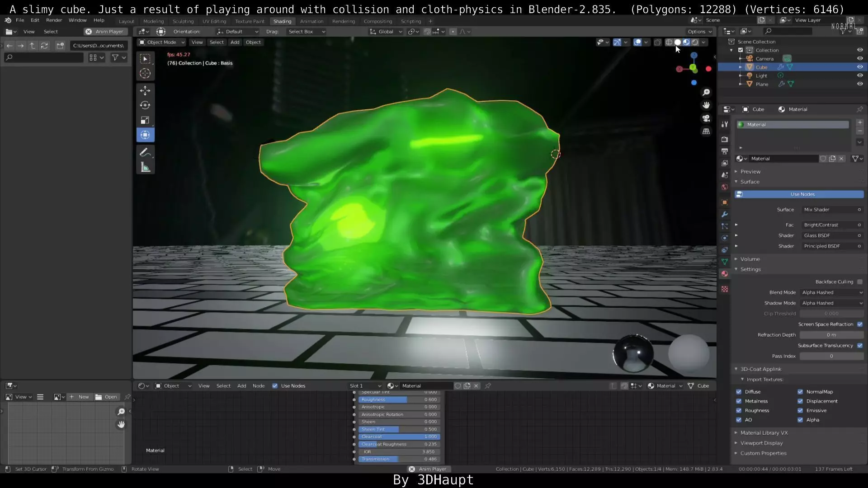Select the Measure tool
This screenshot has height=488, width=868.
click(x=145, y=168)
